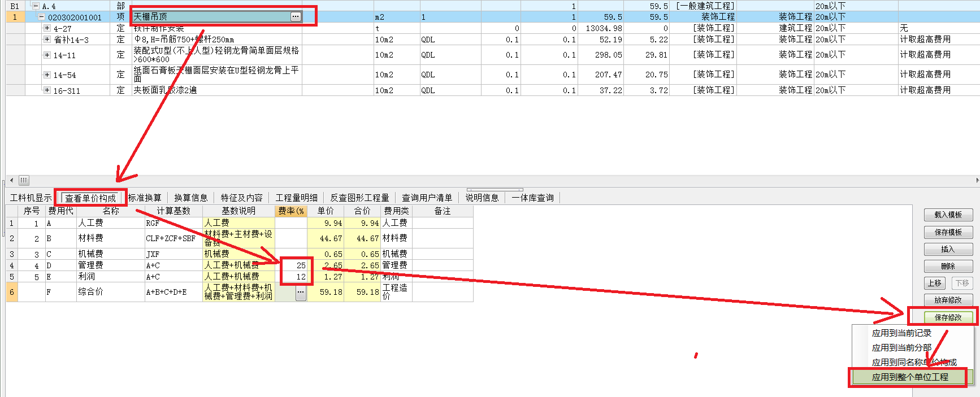
Task: Open ellipsis button in 天棚吊顶 name field
Action: pos(296,17)
